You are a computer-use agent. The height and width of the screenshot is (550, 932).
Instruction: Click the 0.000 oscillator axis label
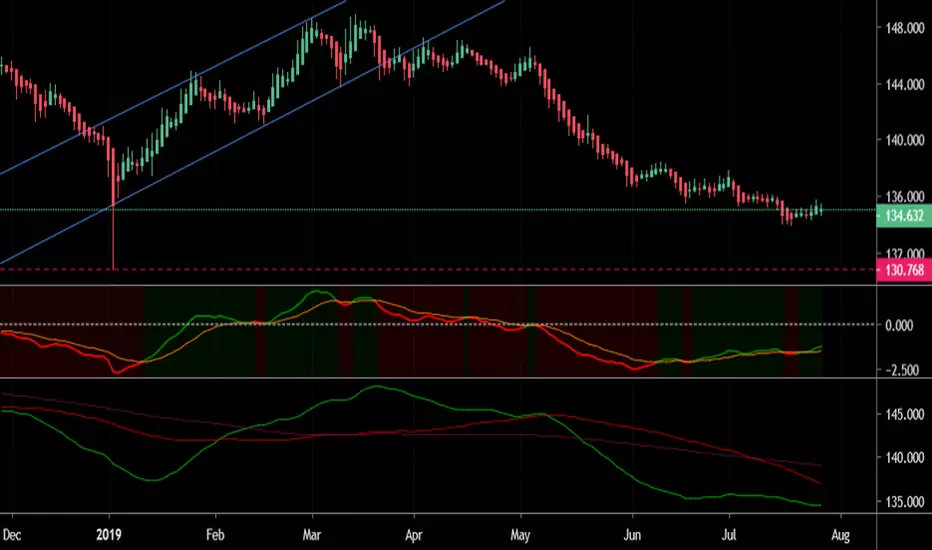pyautogui.click(x=899, y=325)
